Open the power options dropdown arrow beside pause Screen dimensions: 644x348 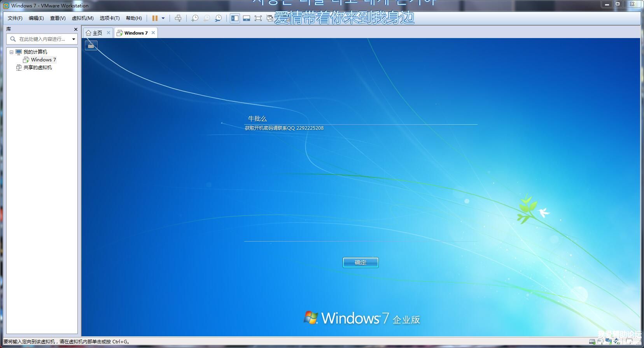(x=163, y=18)
